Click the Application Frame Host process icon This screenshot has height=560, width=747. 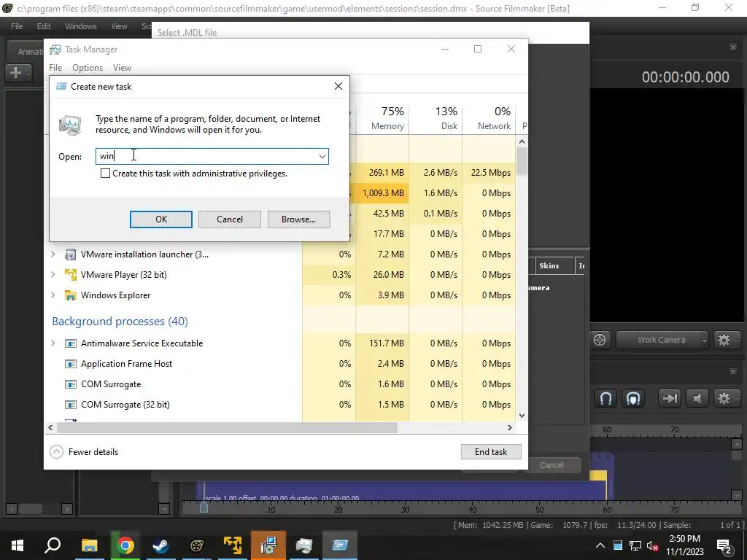tap(71, 364)
